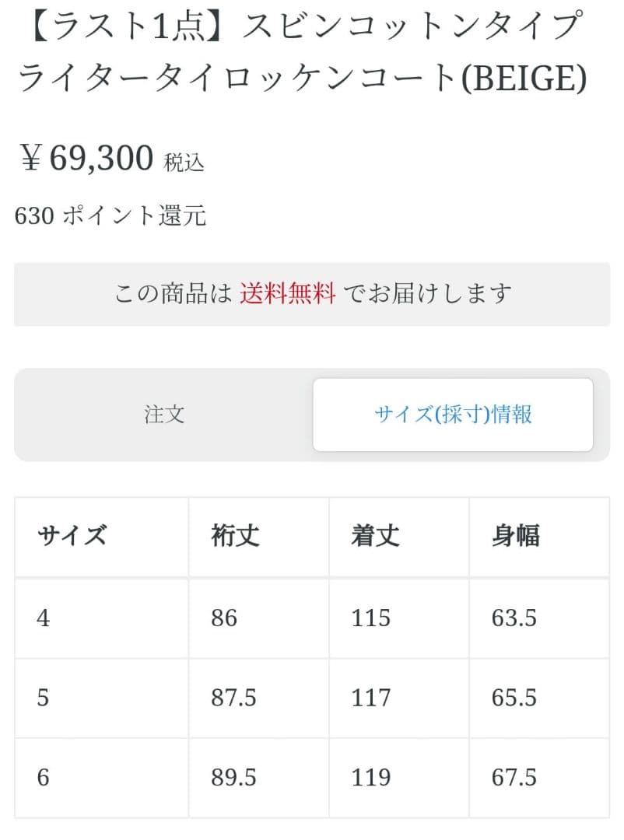Select size 5 row in the table
This screenshot has width=624, height=840.
44,698
